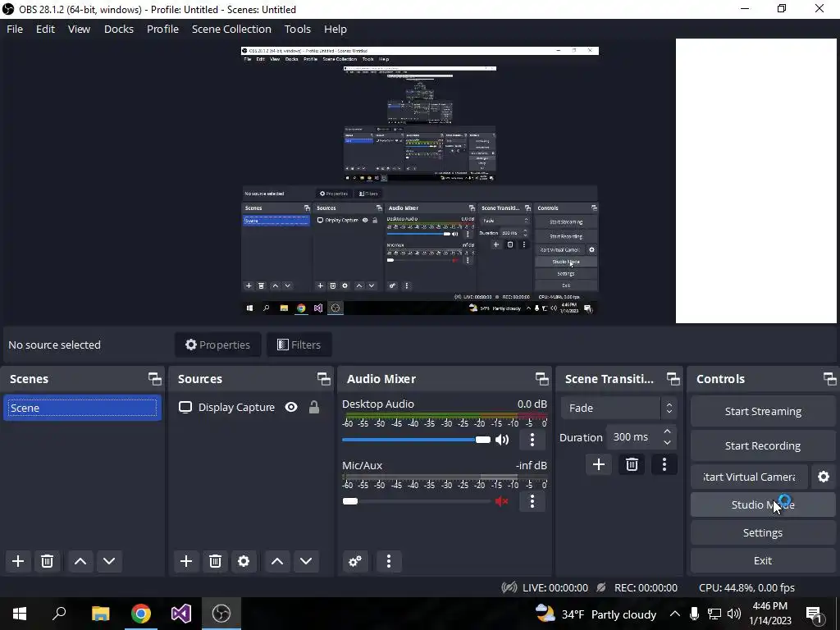
Task: Open the Docks menu
Action: [x=118, y=29]
